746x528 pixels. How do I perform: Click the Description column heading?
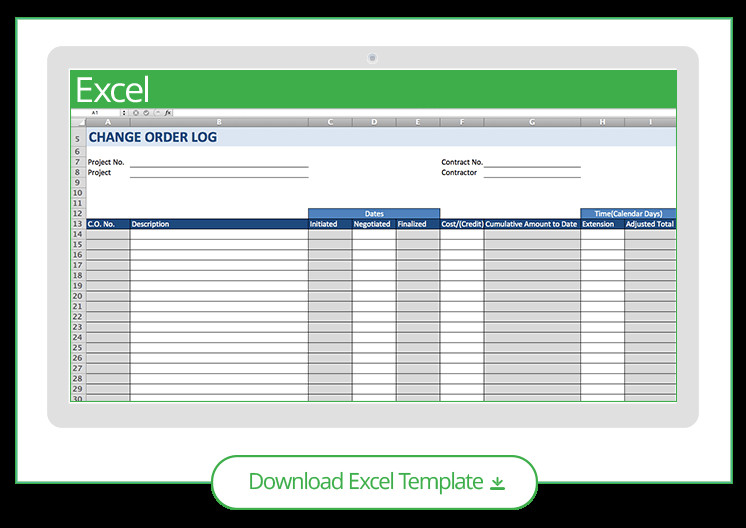pos(219,224)
